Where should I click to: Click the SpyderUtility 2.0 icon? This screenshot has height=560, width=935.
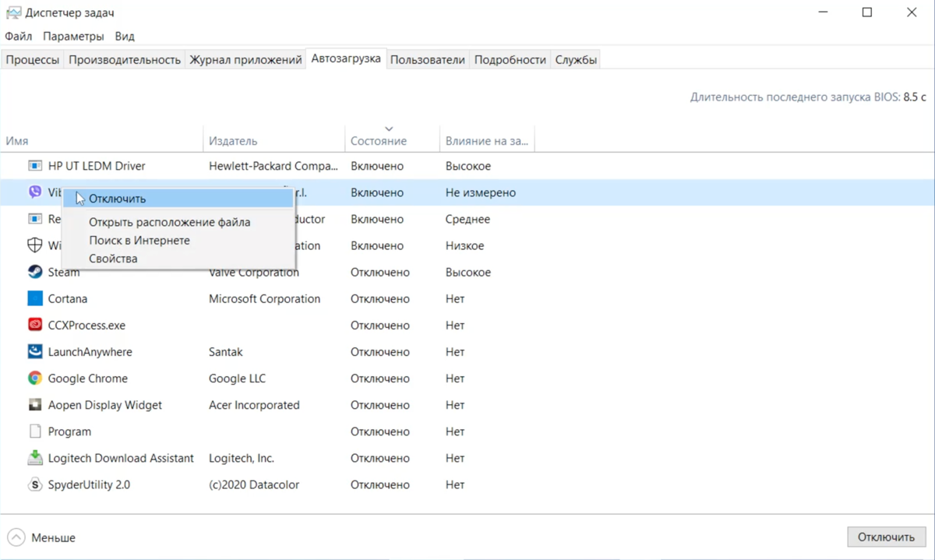coord(35,484)
